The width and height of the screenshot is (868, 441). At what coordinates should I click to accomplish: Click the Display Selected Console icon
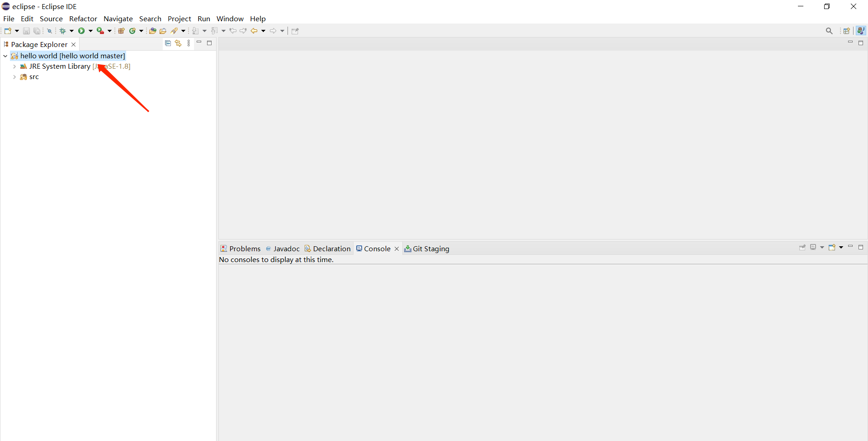[813, 247]
